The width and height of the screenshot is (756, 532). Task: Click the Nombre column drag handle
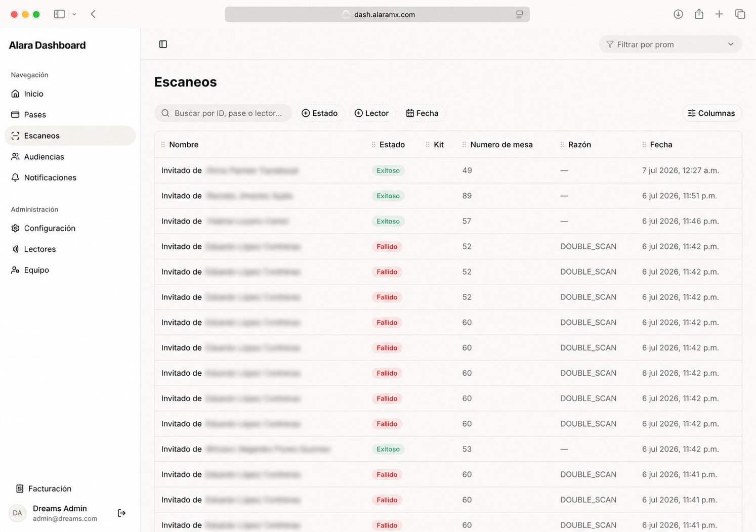[163, 145]
